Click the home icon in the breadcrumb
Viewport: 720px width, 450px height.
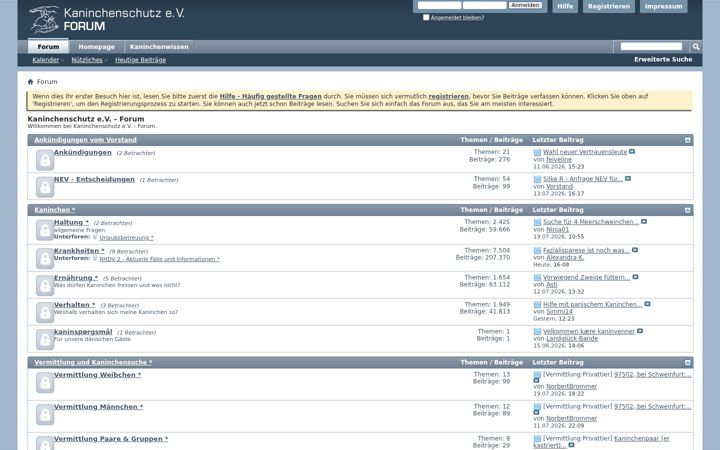(30, 82)
